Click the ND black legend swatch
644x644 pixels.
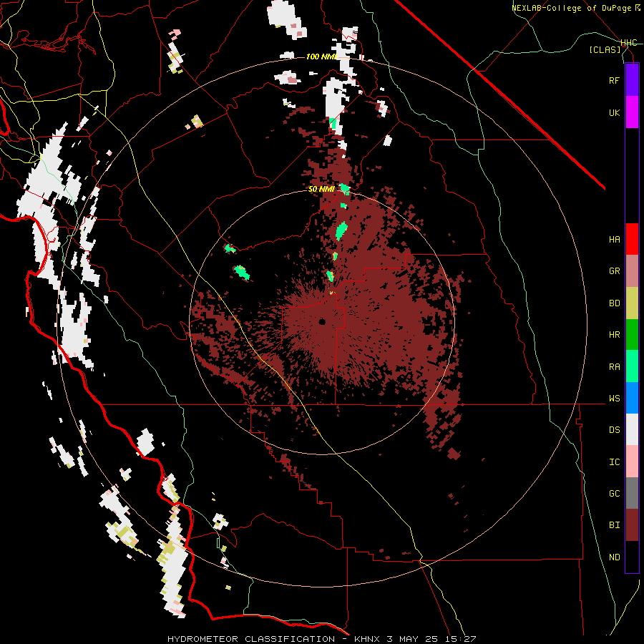point(632,557)
